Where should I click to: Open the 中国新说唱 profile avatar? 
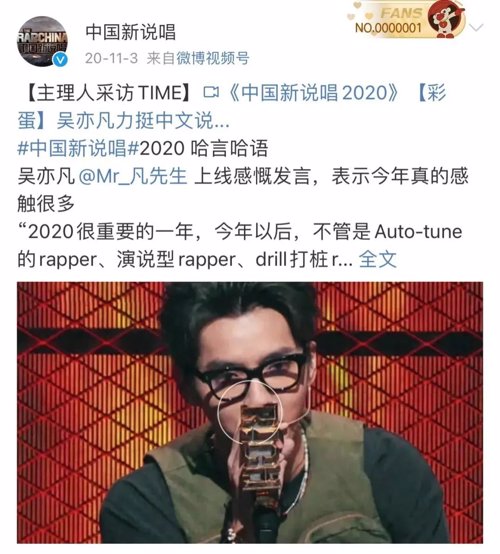(42, 41)
